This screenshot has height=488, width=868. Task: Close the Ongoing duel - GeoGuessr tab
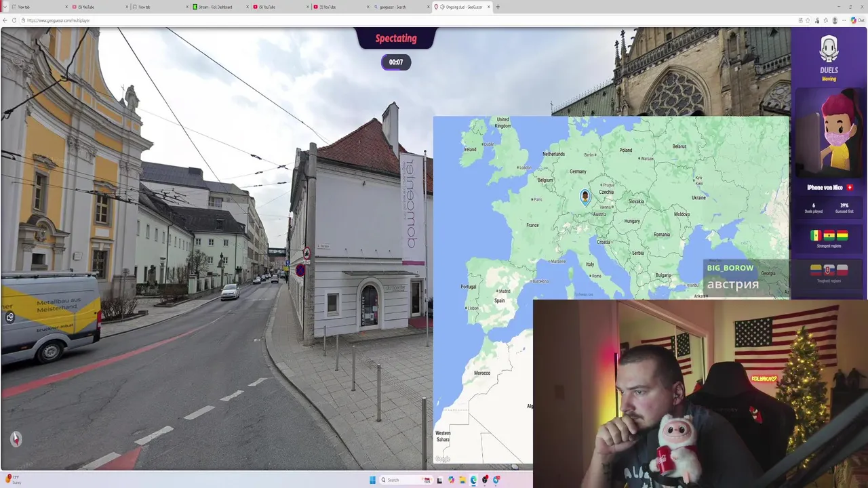click(x=488, y=7)
